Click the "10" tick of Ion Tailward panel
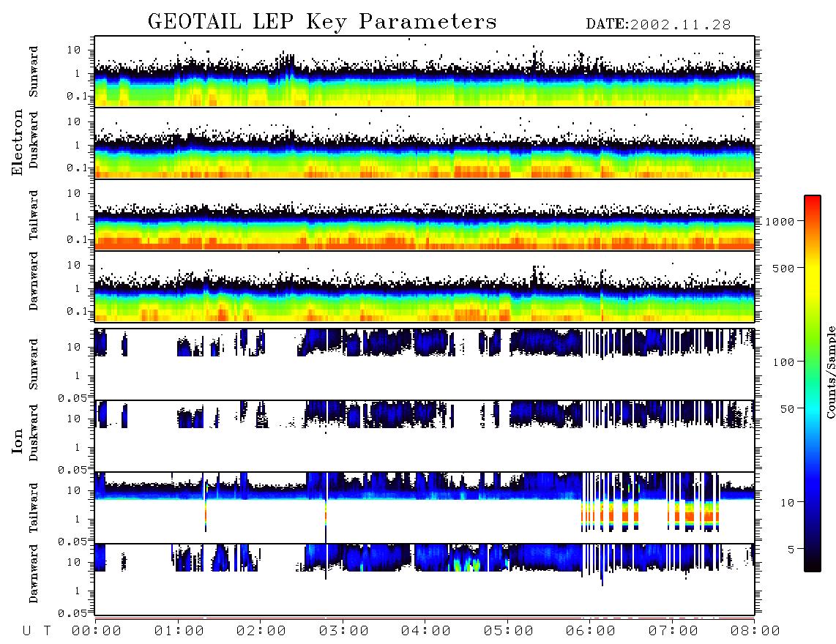 point(74,490)
